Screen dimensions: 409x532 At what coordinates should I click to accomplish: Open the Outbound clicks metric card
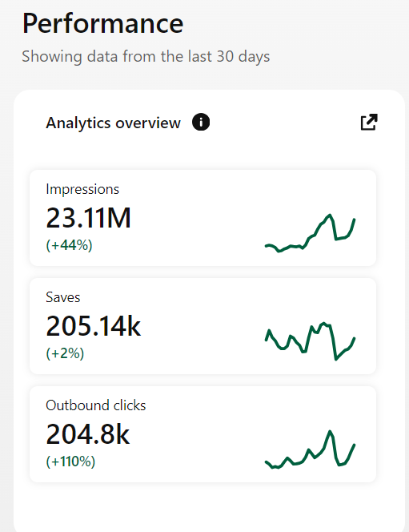(x=202, y=434)
